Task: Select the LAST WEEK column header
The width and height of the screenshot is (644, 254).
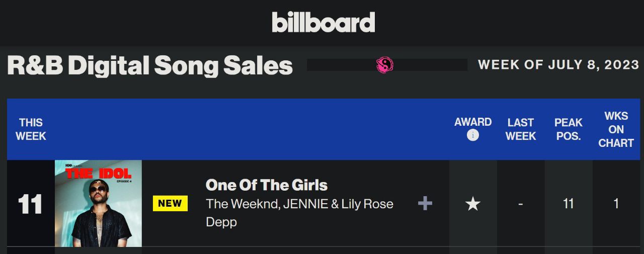Action: pyautogui.click(x=520, y=129)
